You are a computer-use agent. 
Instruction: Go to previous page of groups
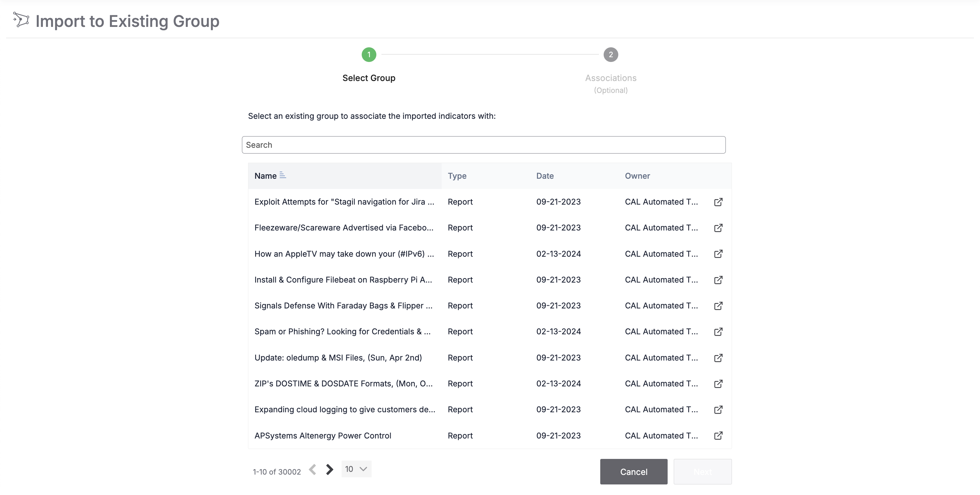312,469
